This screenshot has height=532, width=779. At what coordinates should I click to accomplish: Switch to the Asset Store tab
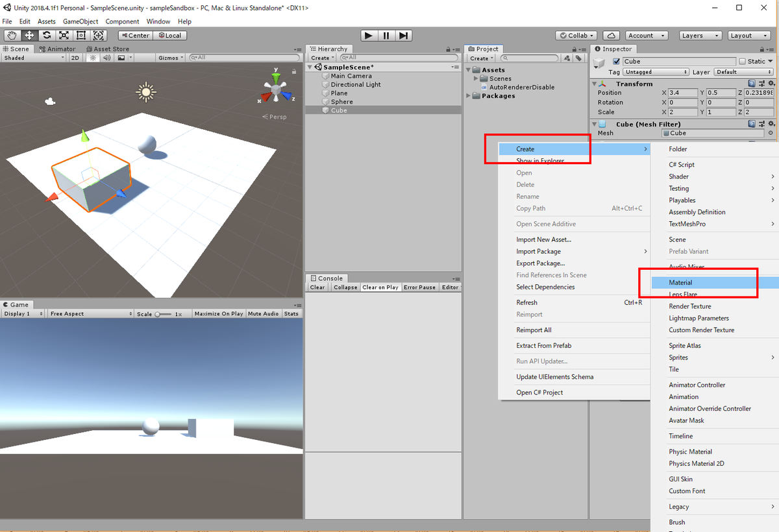pos(107,49)
